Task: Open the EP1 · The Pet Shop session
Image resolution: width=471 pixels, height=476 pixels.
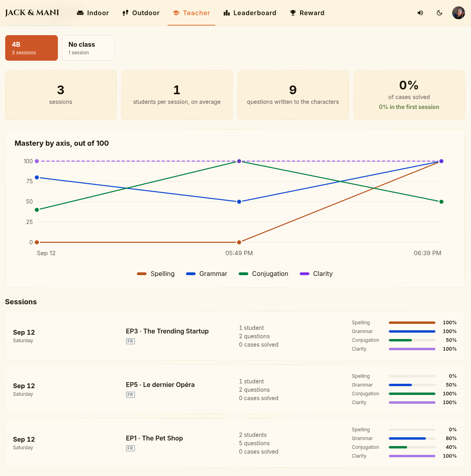Action: click(235, 443)
